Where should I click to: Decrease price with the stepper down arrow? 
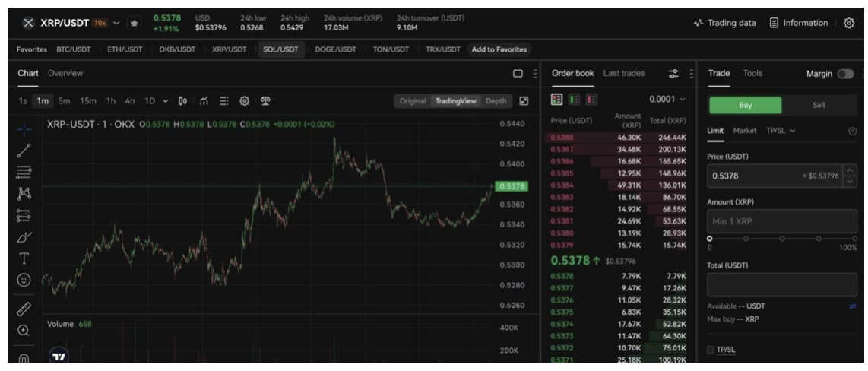[850, 181]
